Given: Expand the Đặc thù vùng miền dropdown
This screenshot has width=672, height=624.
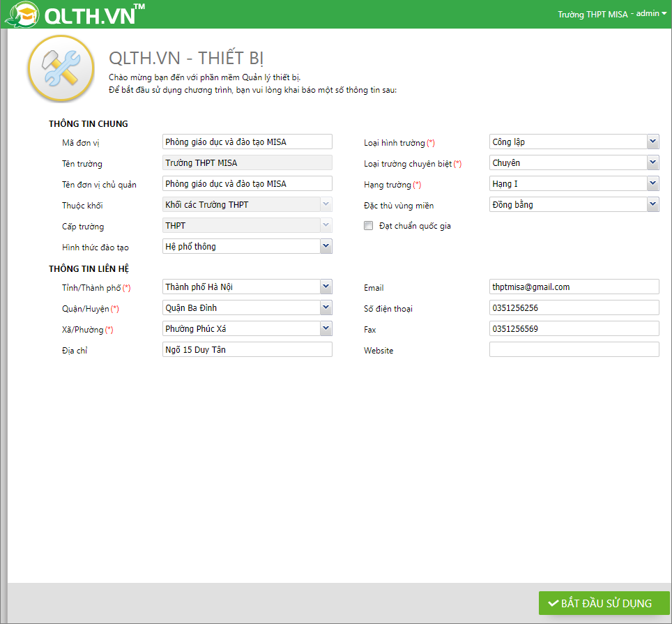Looking at the screenshot, I should [652, 205].
